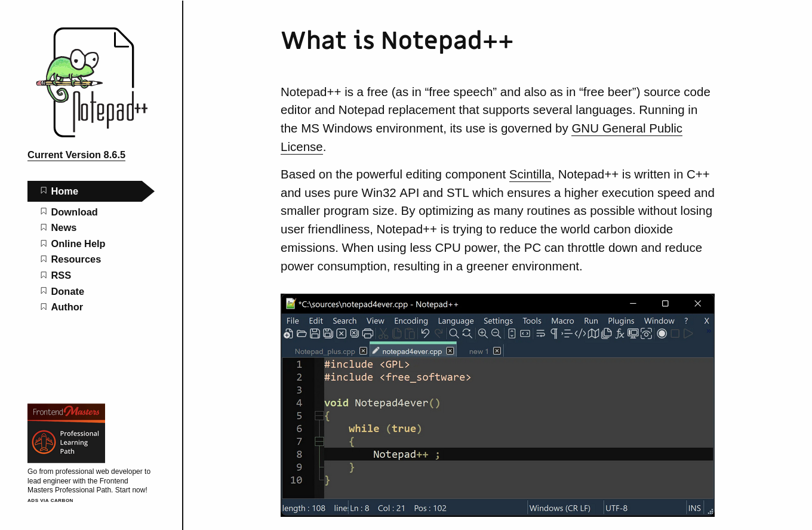Open the View menu
The height and width of the screenshot is (530, 812).
tap(376, 321)
